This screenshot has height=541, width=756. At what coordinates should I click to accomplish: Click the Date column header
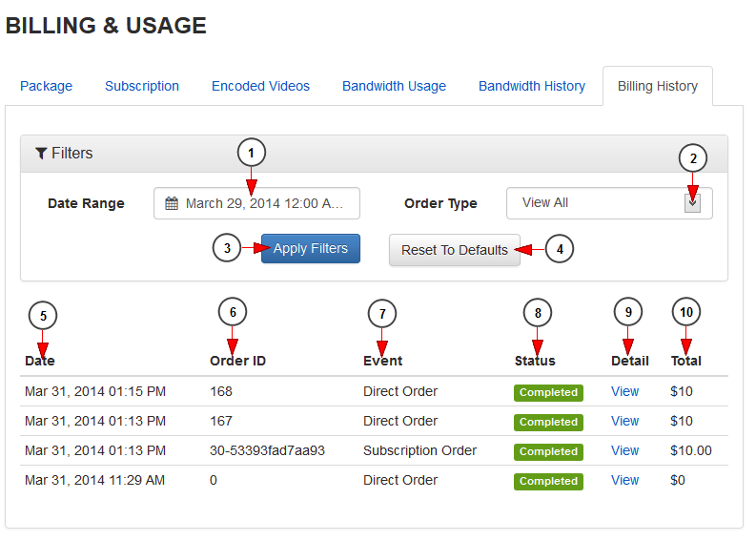tap(40, 361)
